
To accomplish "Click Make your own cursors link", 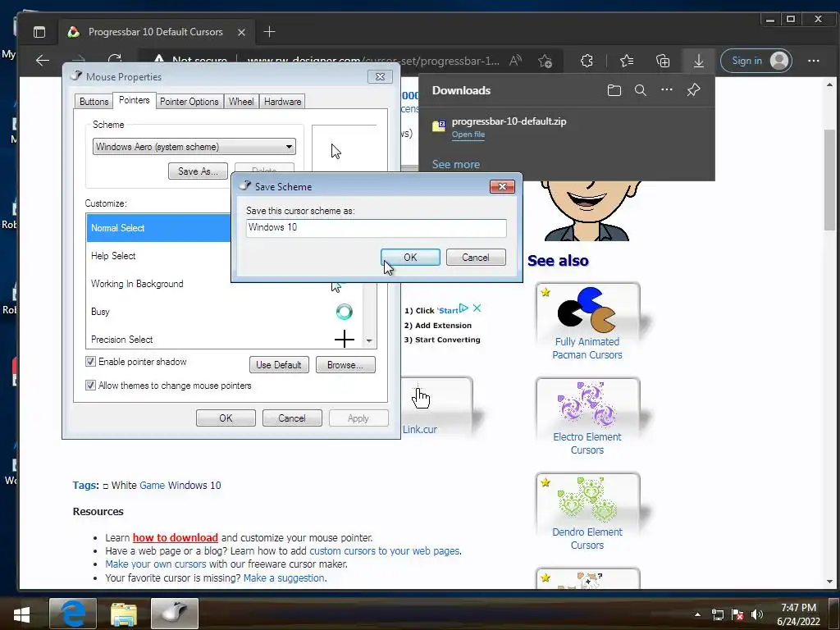I will tap(155, 564).
